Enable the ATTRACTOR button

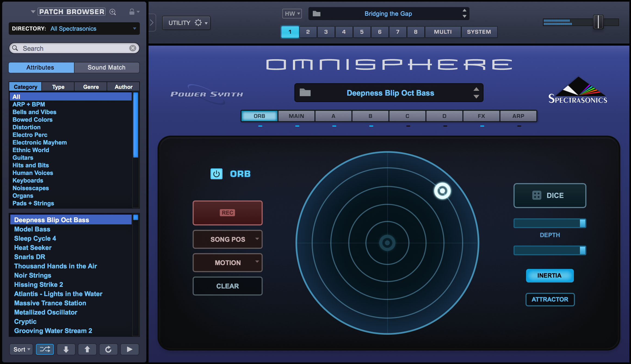pos(550,299)
